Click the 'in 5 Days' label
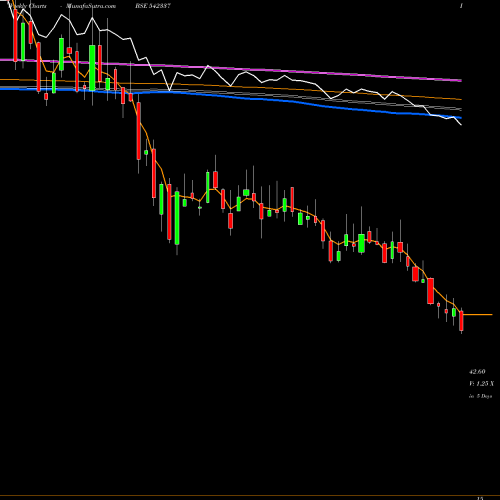The image size is (500, 500). click(481, 396)
